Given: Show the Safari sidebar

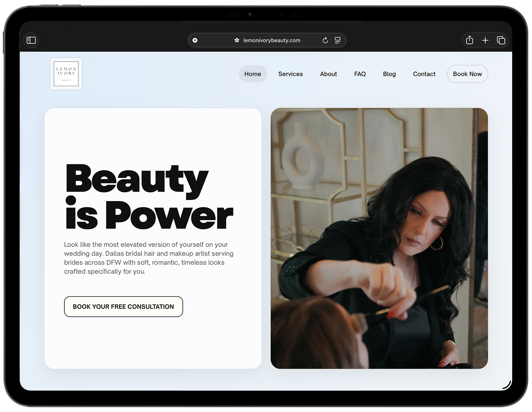Looking at the screenshot, I should point(31,40).
